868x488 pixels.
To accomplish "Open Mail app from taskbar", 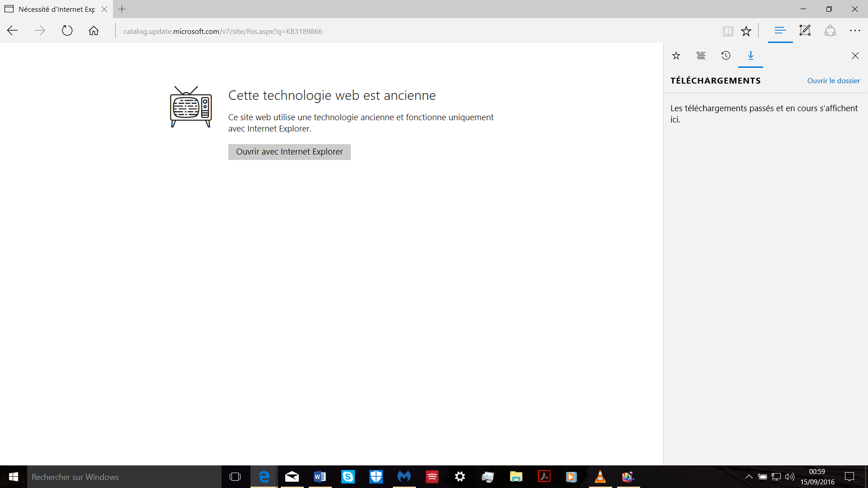I will (x=292, y=477).
